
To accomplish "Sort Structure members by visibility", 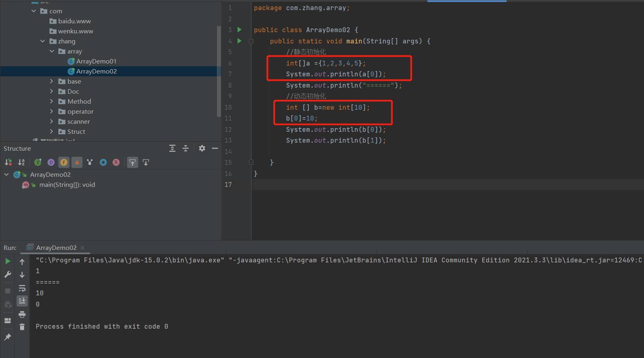I will point(8,162).
